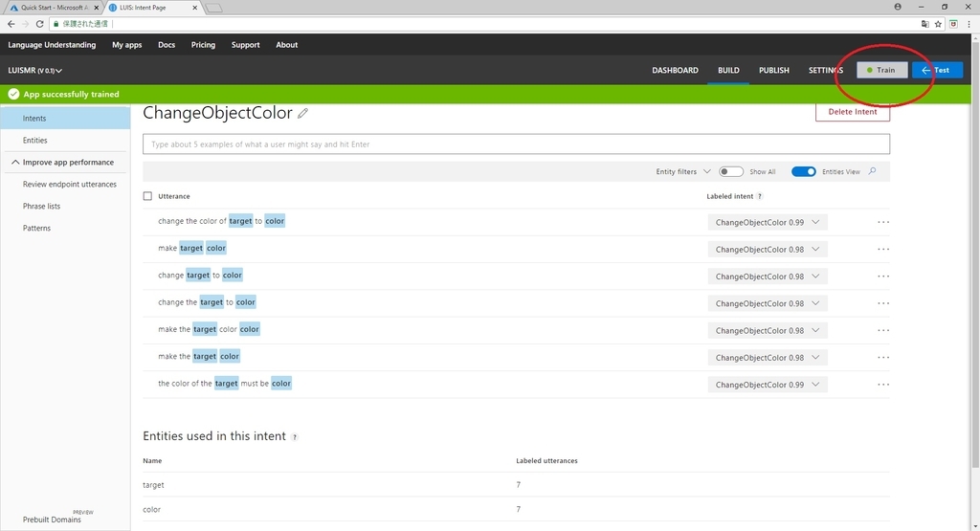Open the help icon beside Entities used in this intent
The image size is (980, 531).
[295, 437]
